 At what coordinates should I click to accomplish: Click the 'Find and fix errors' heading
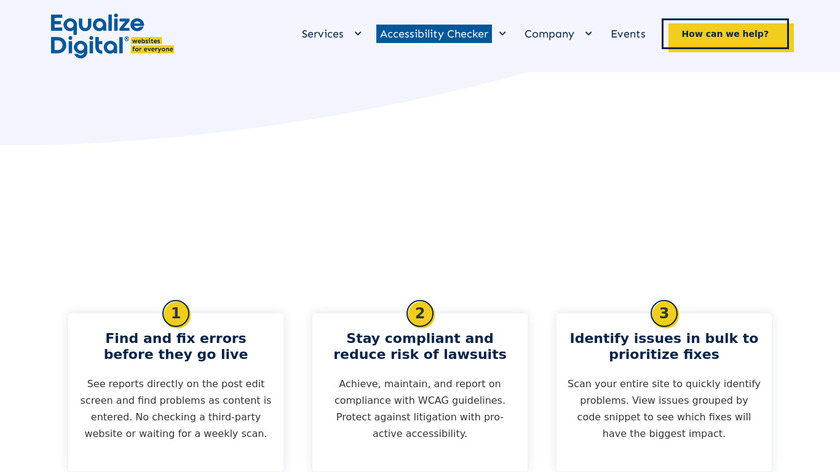176,346
